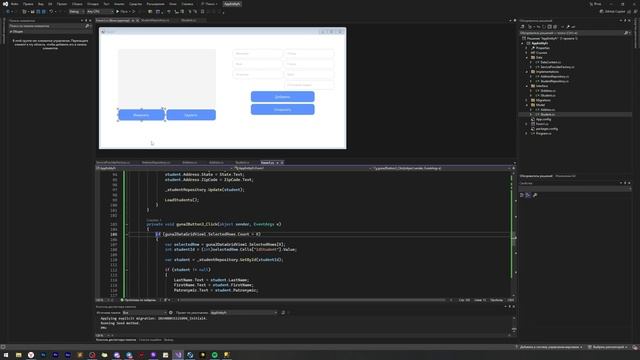Click the Properties panel wrench icon

(x=535, y=195)
